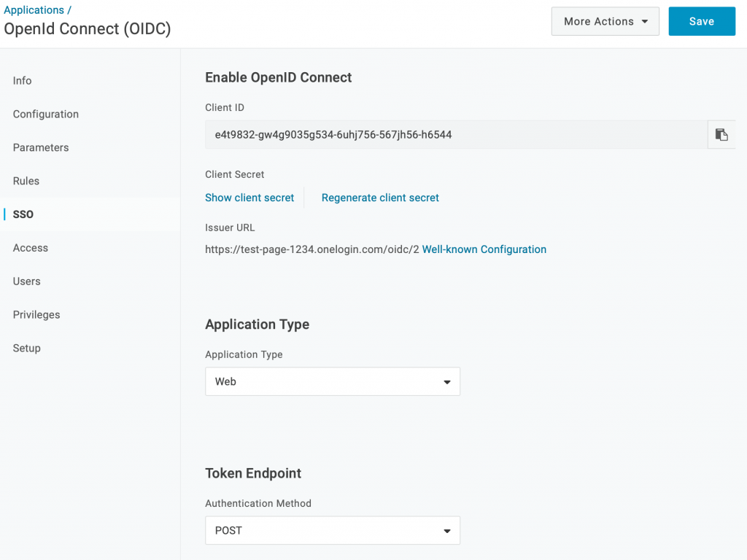The width and height of the screenshot is (747, 560).
Task: Show the client secret
Action: click(249, 198)
